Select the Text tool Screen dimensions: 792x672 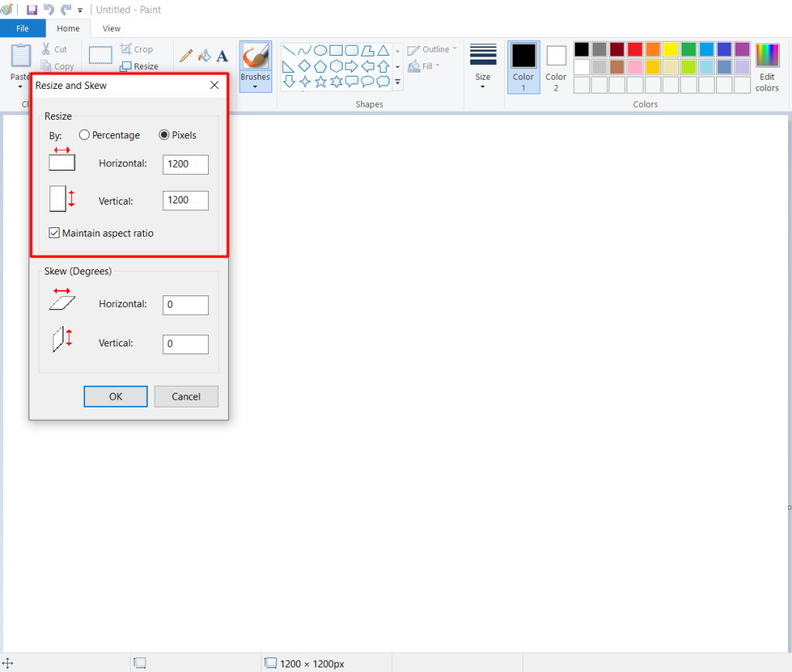click(222, 56)
